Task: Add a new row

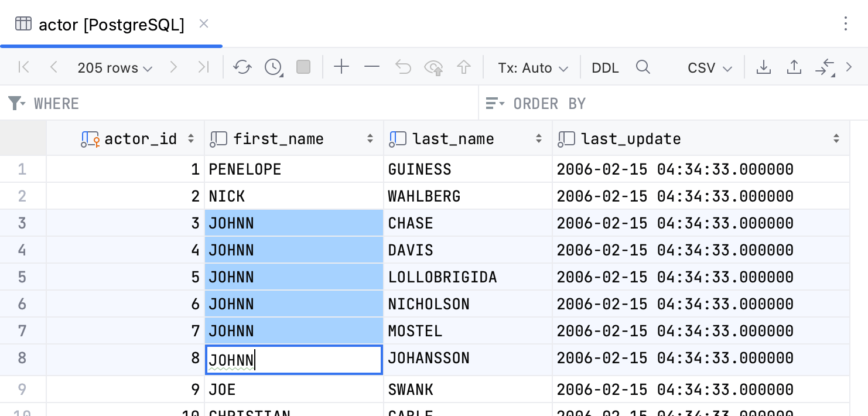Action: [341, 67]
